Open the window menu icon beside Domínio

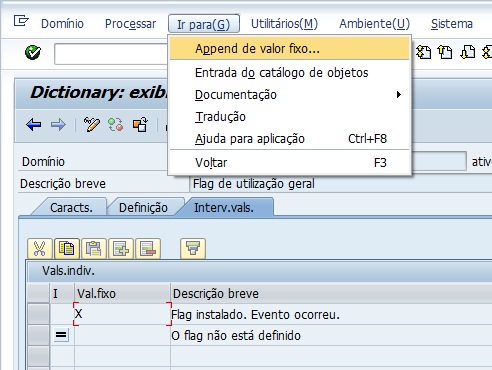point(21,21)
